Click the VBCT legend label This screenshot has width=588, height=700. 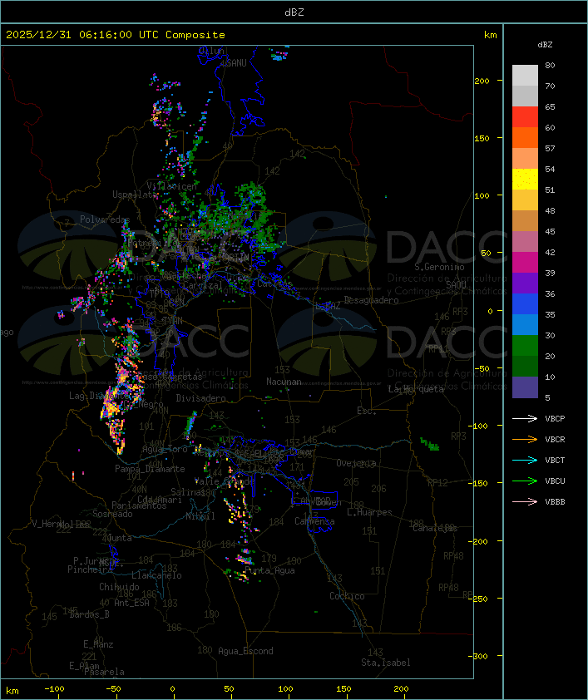tap(555, 461)
